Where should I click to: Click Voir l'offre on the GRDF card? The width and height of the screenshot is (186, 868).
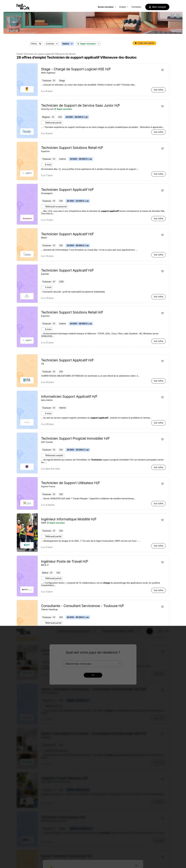pos(158,546)
